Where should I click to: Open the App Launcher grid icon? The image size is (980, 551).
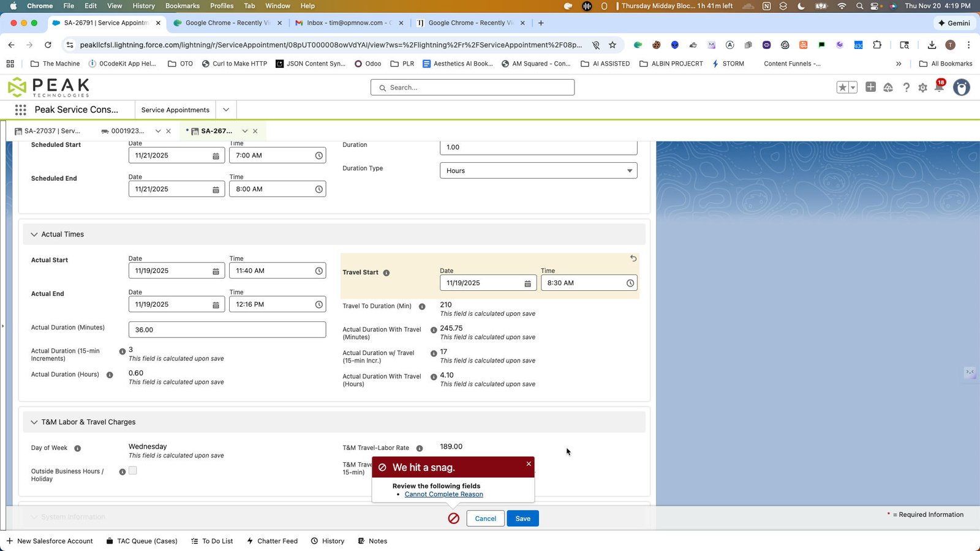pos(20,110)
